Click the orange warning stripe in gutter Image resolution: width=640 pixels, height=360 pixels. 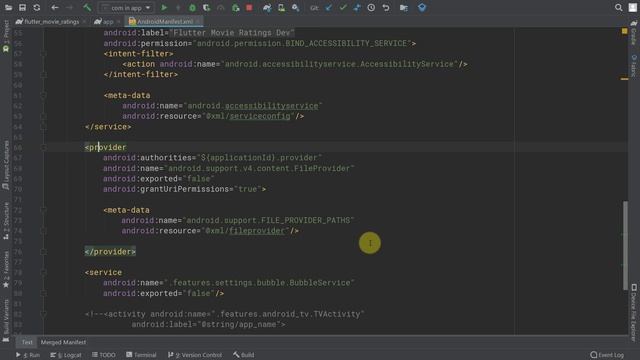pyautogui.click(x=624, y=79)
